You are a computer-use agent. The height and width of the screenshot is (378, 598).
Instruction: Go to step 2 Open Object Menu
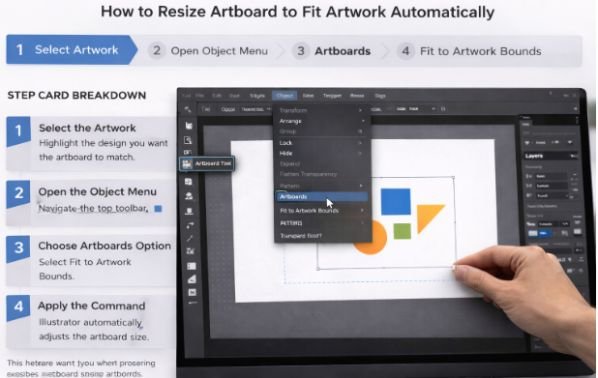tap(209, 51)
